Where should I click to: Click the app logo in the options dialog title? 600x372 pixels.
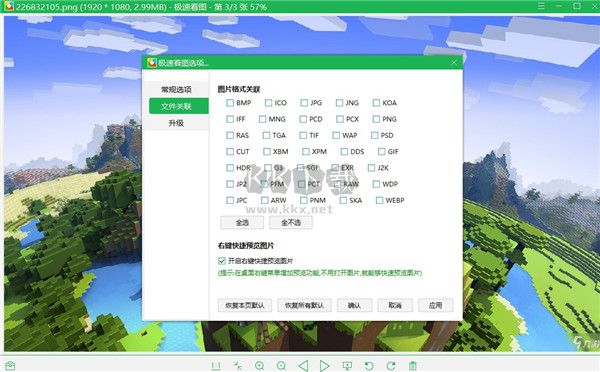(x=152, y=62)
